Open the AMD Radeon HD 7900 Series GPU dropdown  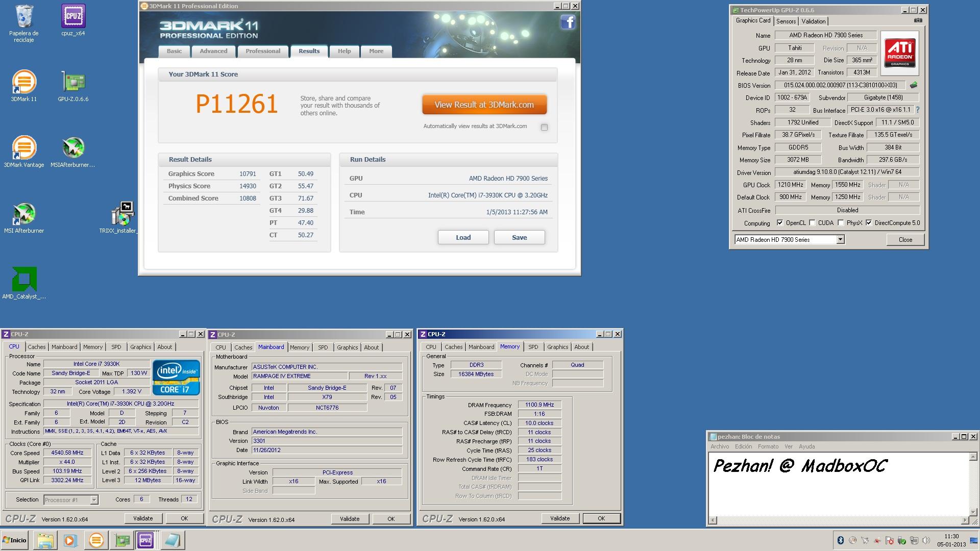click(x=790, y=239)
